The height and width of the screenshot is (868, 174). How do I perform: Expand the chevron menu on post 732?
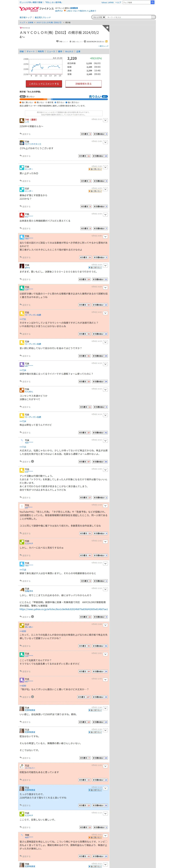pyautogui.click(x=105, y=313)
